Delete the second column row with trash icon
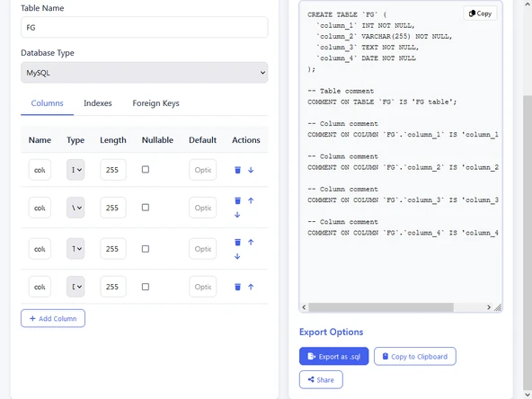Viewport: 532px width, 399px height. 237,201
